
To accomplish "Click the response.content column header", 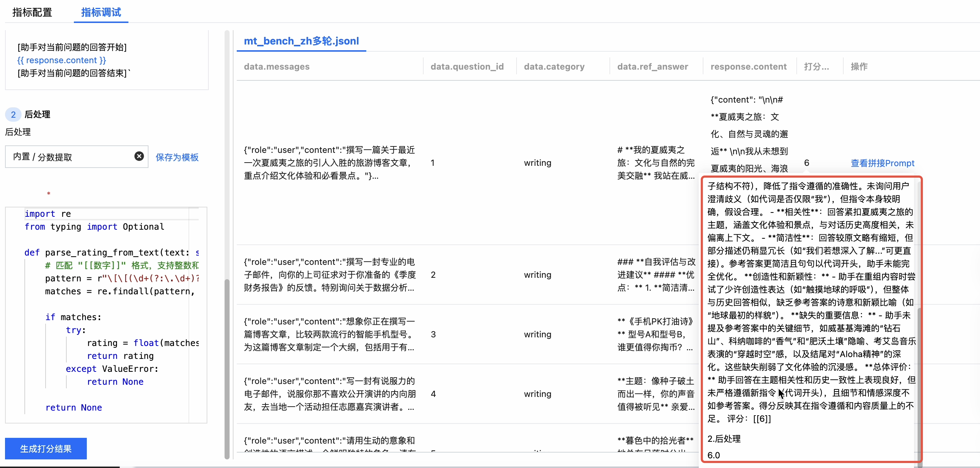I will 748,67.
